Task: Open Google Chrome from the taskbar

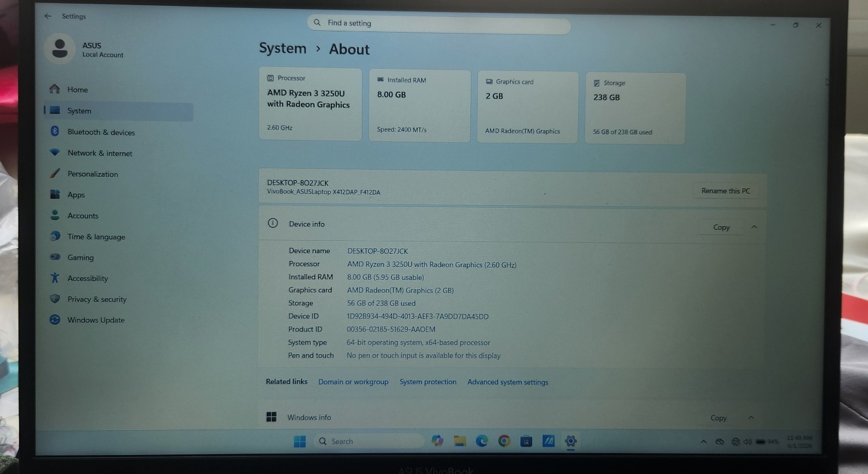Action: pos(504,441)
